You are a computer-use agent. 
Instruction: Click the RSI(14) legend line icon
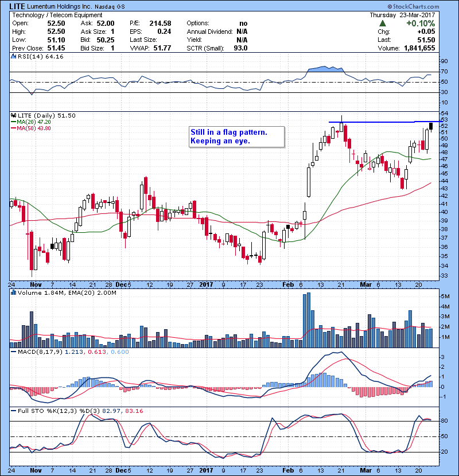click(13, 57)
